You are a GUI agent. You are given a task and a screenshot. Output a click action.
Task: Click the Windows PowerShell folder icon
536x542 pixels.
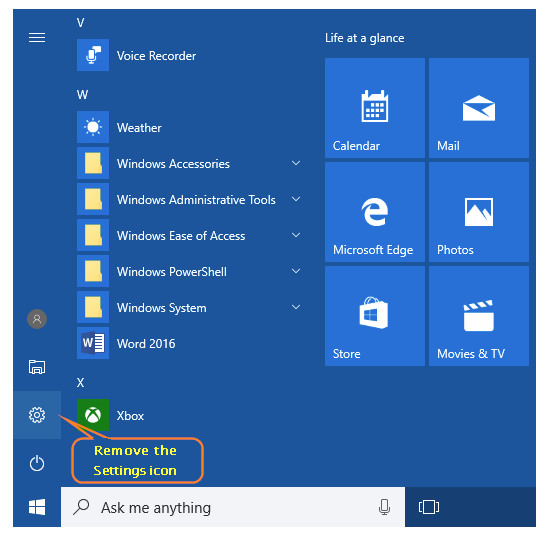point(93,271)
